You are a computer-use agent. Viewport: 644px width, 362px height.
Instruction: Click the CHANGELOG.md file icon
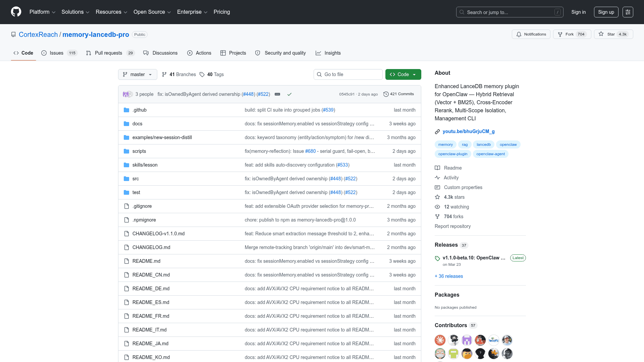[126, 247]
